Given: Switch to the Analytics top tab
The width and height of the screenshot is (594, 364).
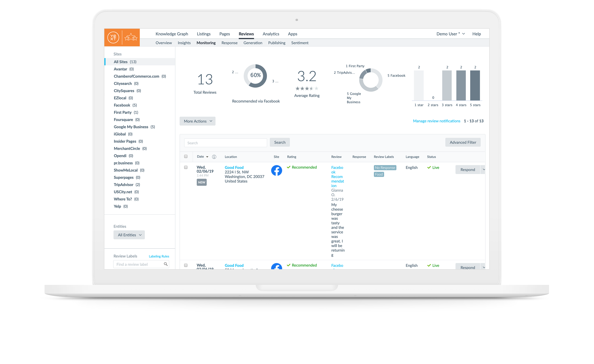Looking at the screenshot, I should coord(271,34).
